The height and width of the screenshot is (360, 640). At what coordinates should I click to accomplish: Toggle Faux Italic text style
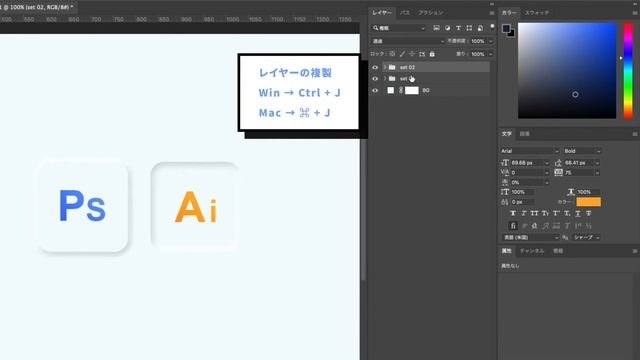pos(524,213)
